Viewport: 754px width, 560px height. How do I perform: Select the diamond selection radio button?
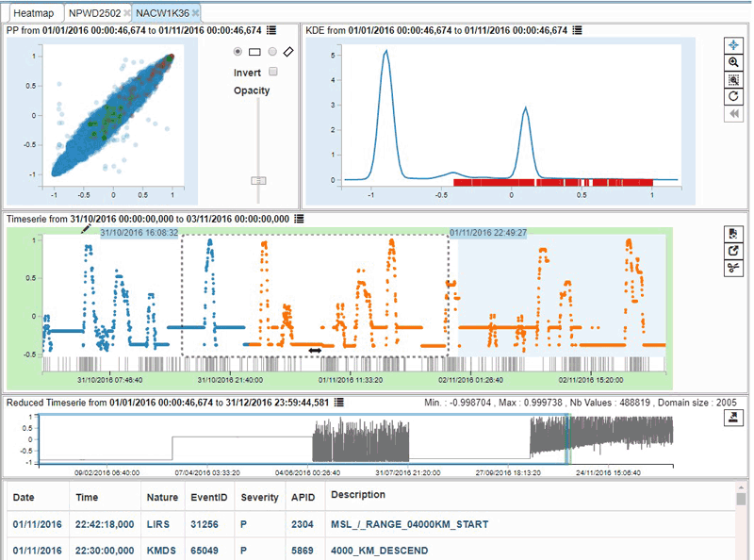pyautogui.click(x=272, y=52)
